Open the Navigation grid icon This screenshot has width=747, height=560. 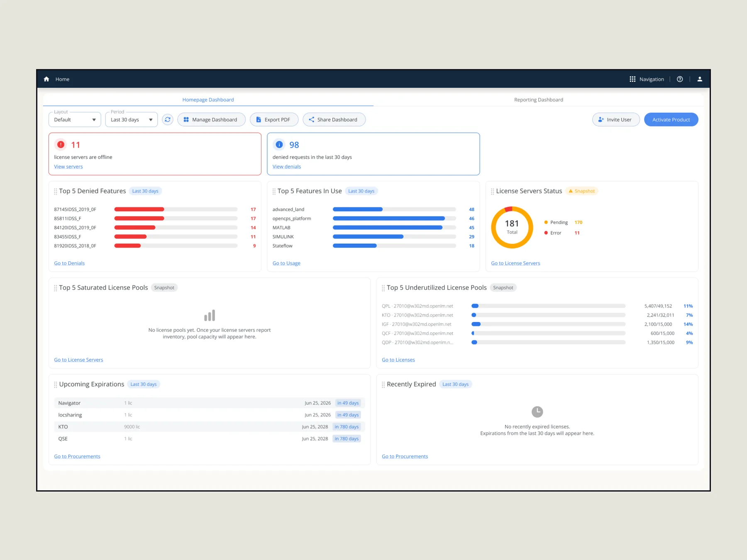click(x=632, y=79)
